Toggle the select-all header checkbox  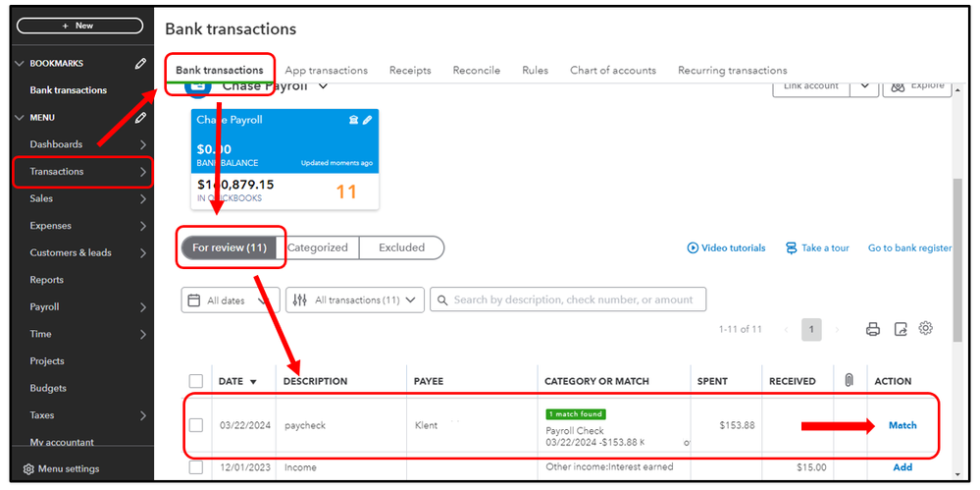click(x=196, y=381)
